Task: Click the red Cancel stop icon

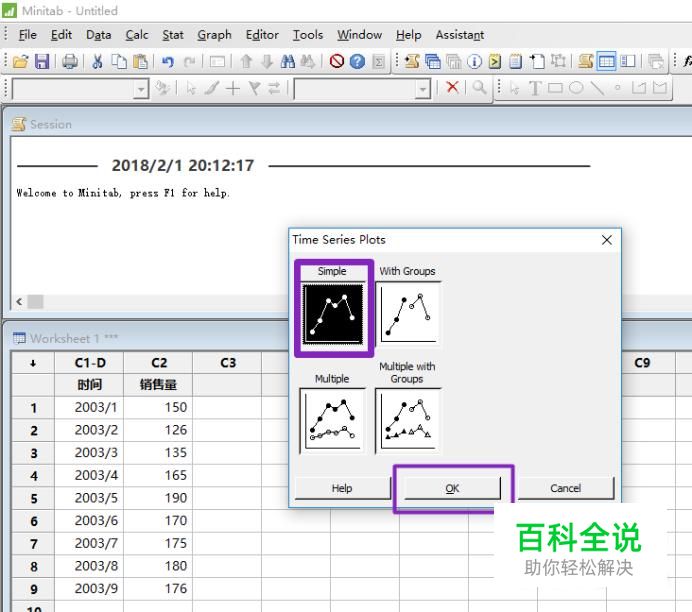Action: [337, 61]
